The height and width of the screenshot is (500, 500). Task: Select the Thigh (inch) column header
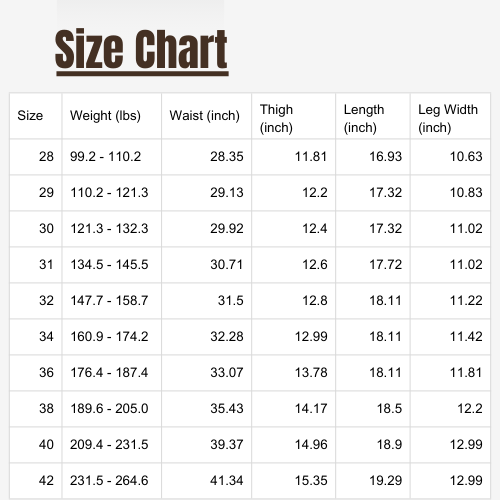276,118
